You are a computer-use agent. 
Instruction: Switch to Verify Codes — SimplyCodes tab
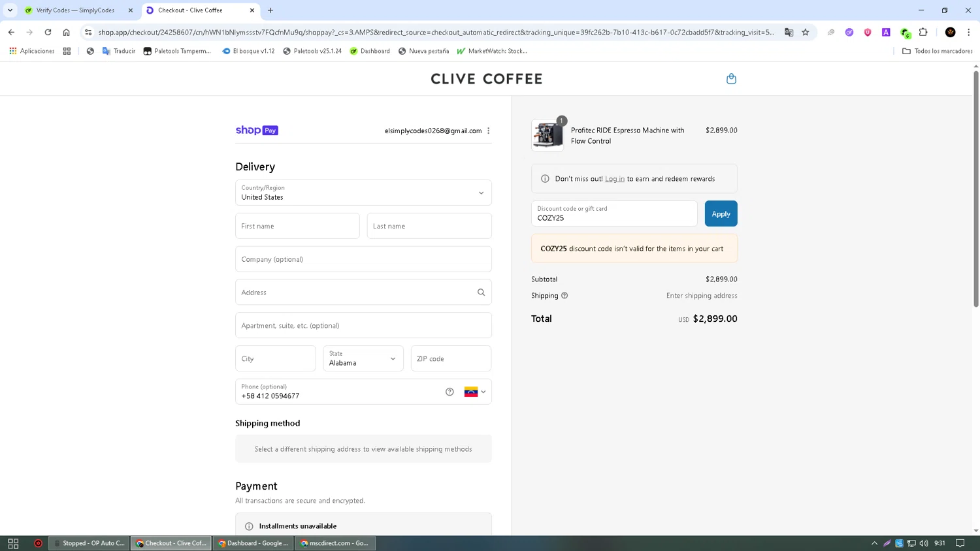(x=75, y=10)
